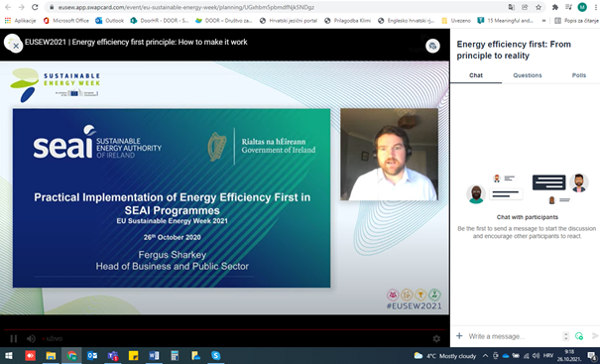600x364 pixels.
Task: Expand hidden bookmarks chevron
Action: (x=543, y=21)
